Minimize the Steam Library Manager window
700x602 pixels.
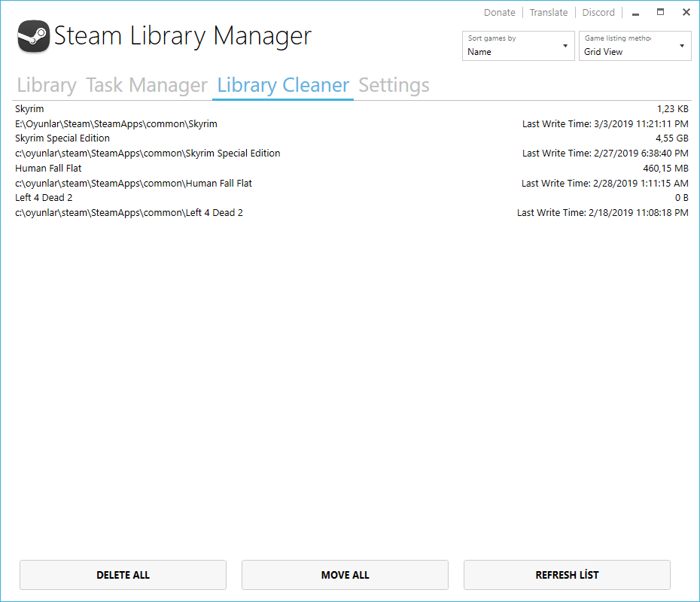636,13
